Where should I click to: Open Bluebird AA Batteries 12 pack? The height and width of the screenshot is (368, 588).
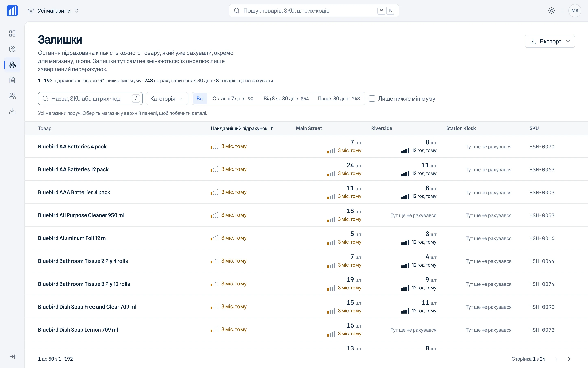[x=73, y=169]
